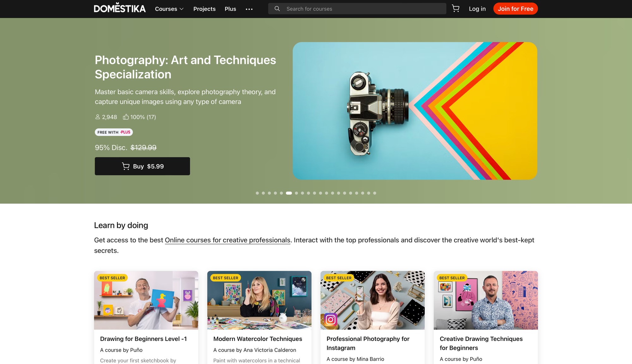Select the first carousel dot
Viewport: 632px width, 364px height.
tap(257, 193)
